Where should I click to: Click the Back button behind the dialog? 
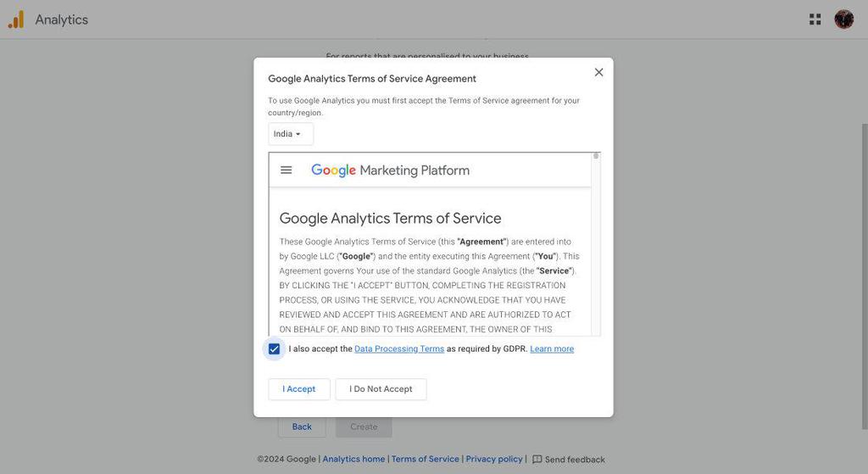tap(302, 427)
